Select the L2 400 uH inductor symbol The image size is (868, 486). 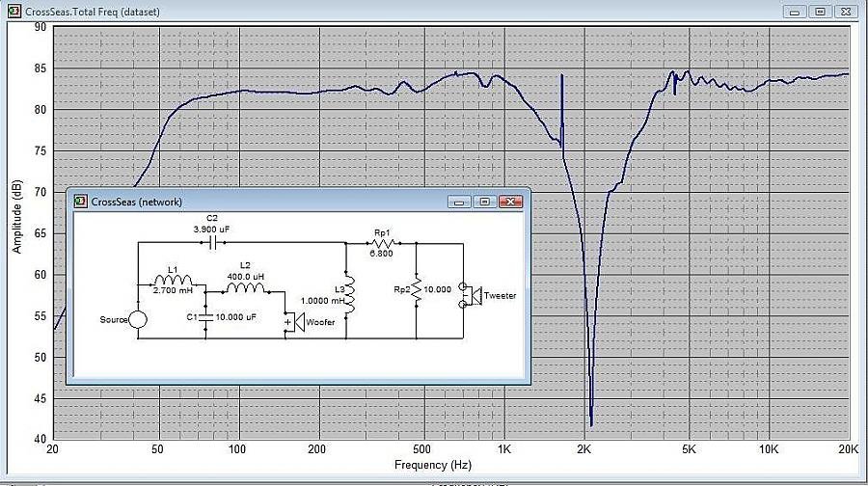click(245, 286)
